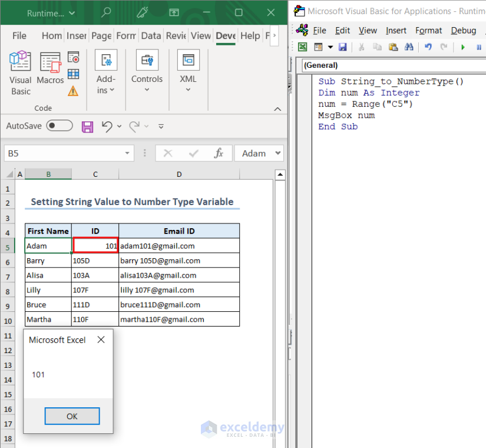Click the purple Save icon
Image resolution: width=486 pixels, height=448 pixels.
tap(87, 126)
